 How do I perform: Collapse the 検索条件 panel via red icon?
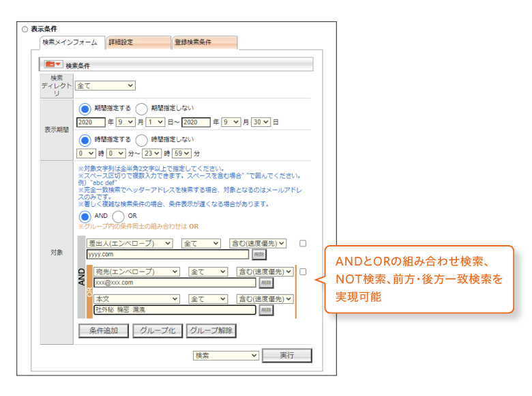tap(53, 64)
